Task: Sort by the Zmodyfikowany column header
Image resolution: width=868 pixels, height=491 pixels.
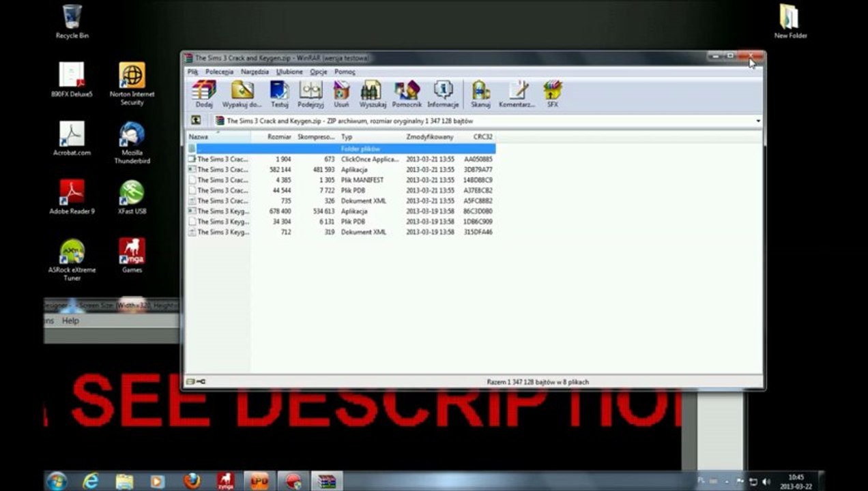Action: point(430,137)
